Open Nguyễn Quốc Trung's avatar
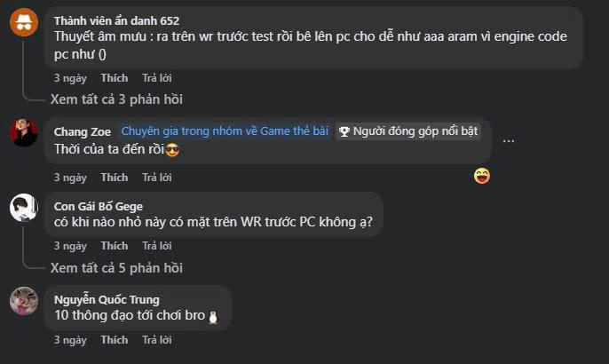 pyautogui.click(x=24, y=301)
